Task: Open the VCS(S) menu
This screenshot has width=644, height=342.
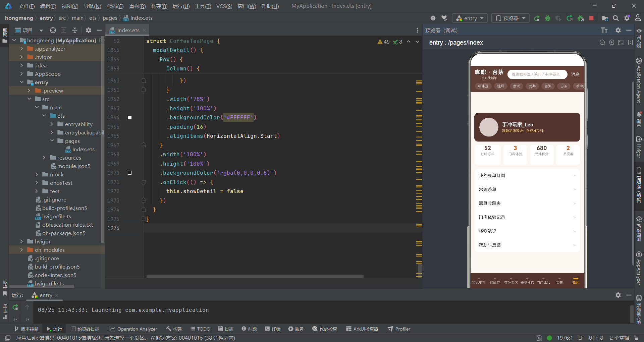Action: pyautogui.click(x=224, y=6)
